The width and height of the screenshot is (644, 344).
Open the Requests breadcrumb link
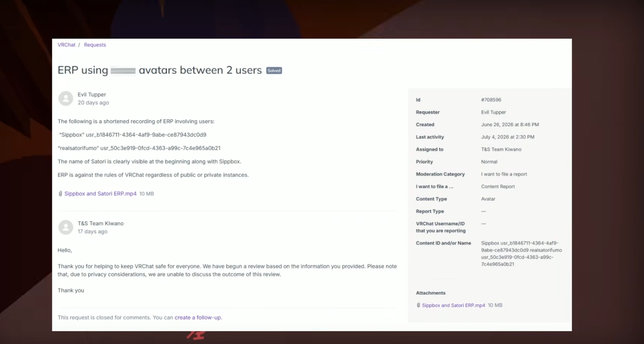click(x=95, y=45)
